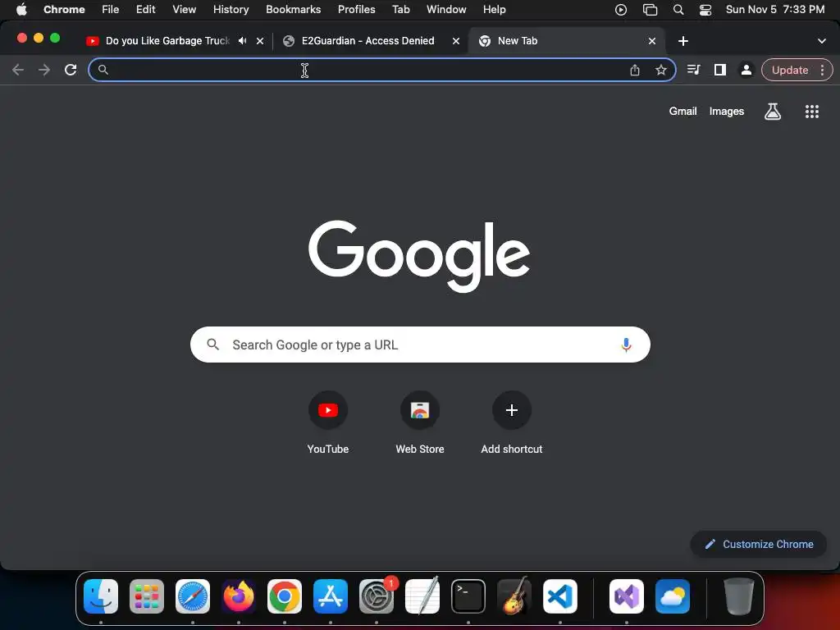Open the YouTube shortcut

point(328,423)
